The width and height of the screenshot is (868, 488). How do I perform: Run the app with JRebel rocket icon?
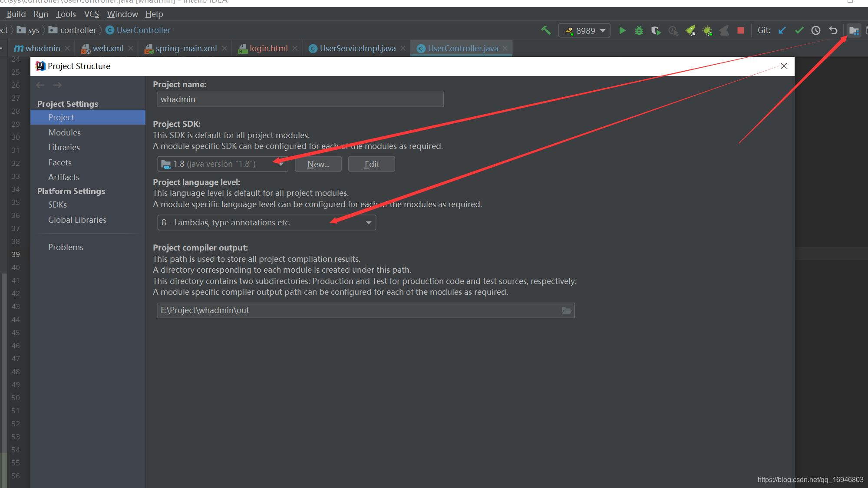click(x=690, y=30)
